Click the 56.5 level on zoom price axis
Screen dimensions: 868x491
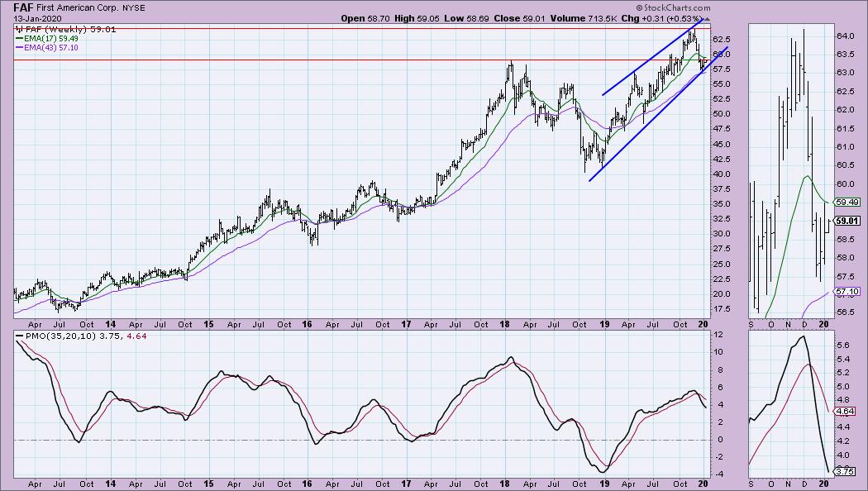(x=844, y=312)
